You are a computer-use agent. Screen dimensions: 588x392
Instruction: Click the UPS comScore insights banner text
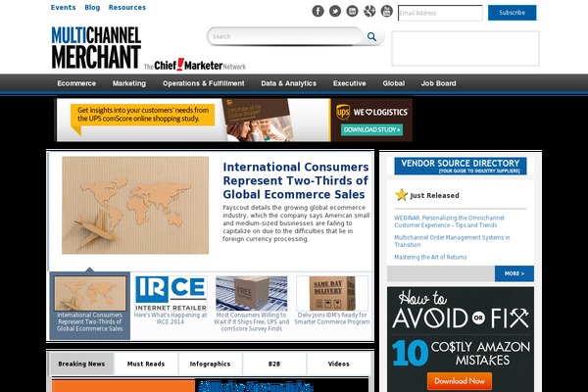tap(143, 115)
